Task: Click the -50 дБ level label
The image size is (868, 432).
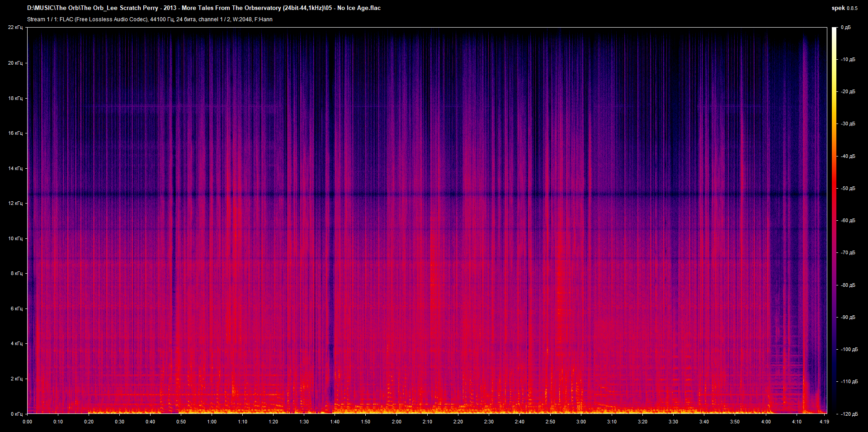Action: pyautogui.click(x=848, y=189)
